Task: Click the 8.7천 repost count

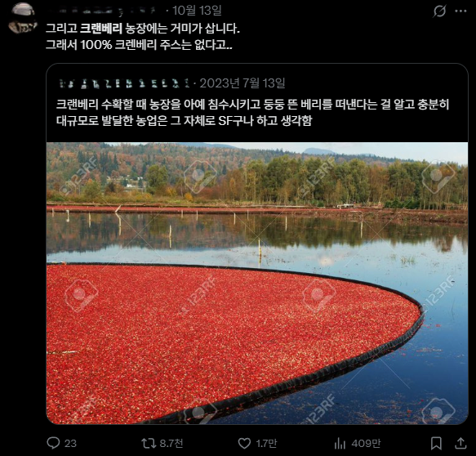Action: pyautogui.click(x=171, y=443)
